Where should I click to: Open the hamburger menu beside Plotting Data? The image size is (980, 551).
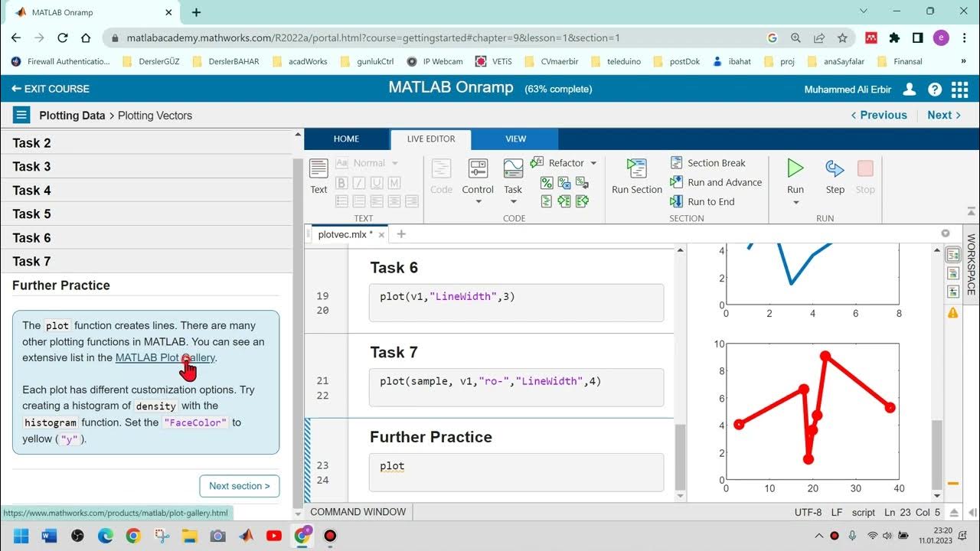click(21, 116)
